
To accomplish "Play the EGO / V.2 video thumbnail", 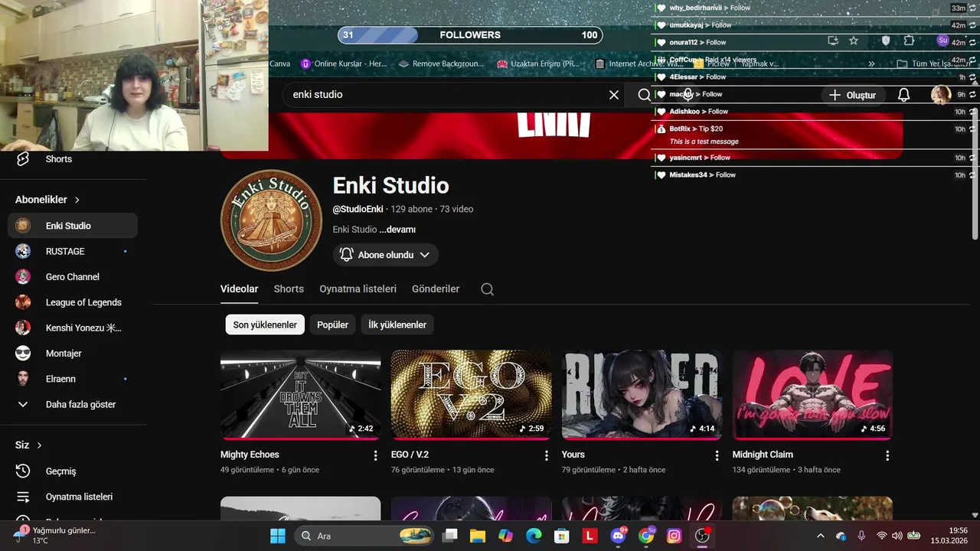I will pos(471,395).
